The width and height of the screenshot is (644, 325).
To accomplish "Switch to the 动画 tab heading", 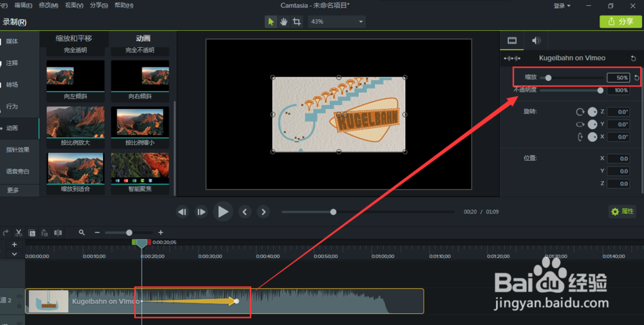I will (143, 38).
